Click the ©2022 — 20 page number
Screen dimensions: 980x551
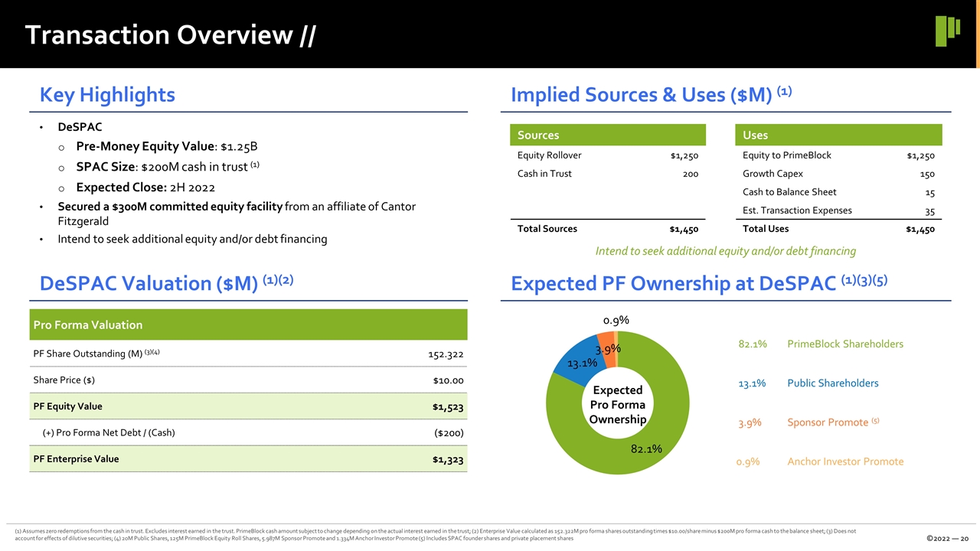(947, 537)
